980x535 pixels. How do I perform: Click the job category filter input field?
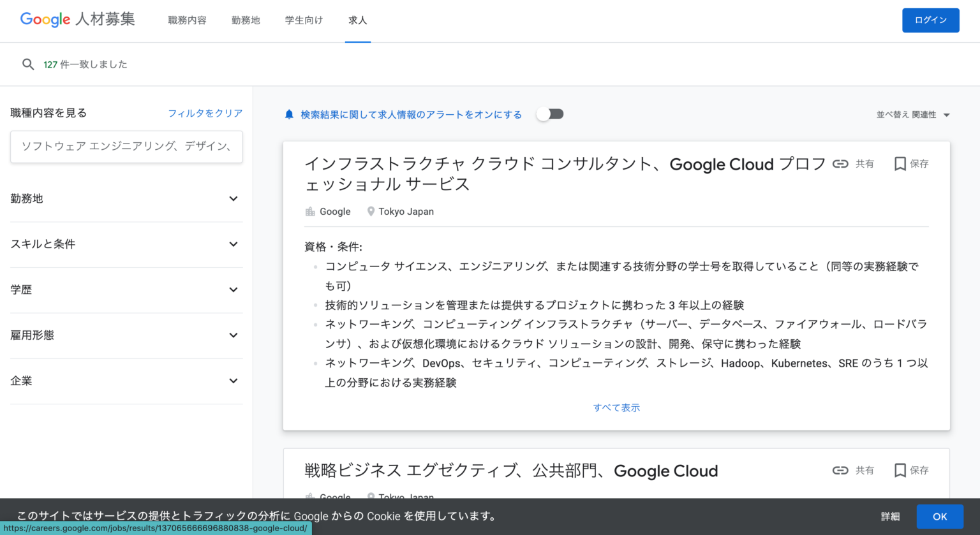point(126,147)
